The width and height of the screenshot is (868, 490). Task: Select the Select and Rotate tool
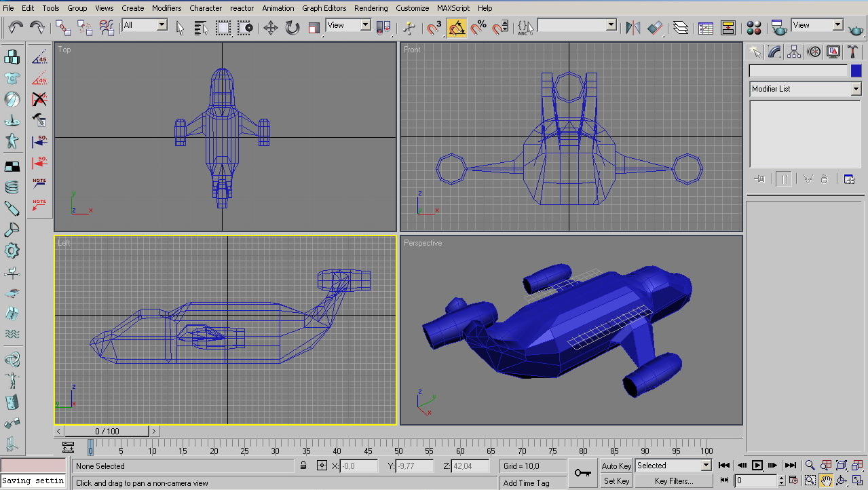pos(293,28)
